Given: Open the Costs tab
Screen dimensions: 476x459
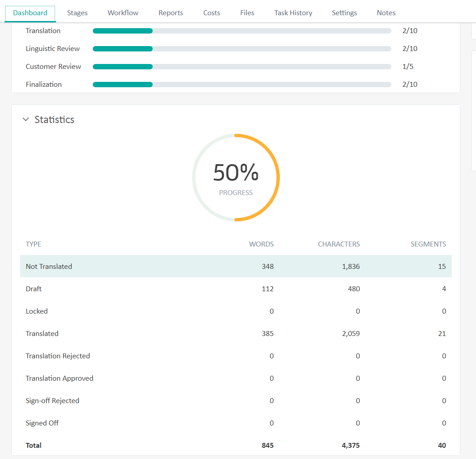Looking at the screenshot, I should click(x=211, y=13).
